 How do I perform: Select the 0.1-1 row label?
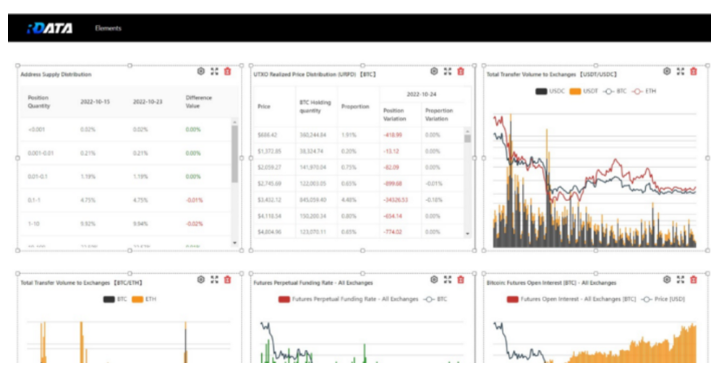click(x=34, y=200)
